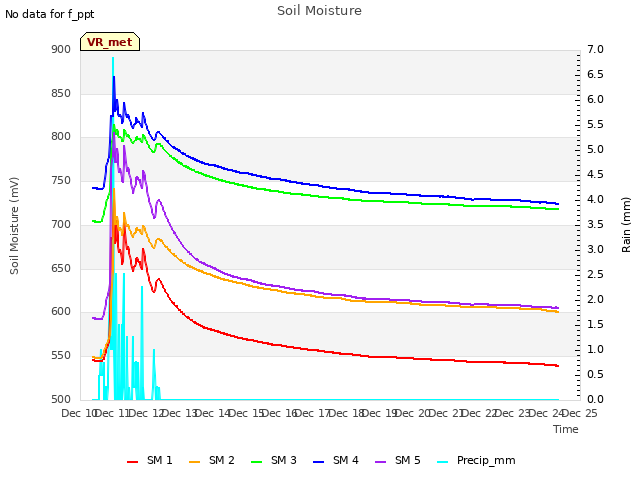Click the tallest cyan precipitation spike
Screen dimensions: 640x480
(x=113, y=60)
